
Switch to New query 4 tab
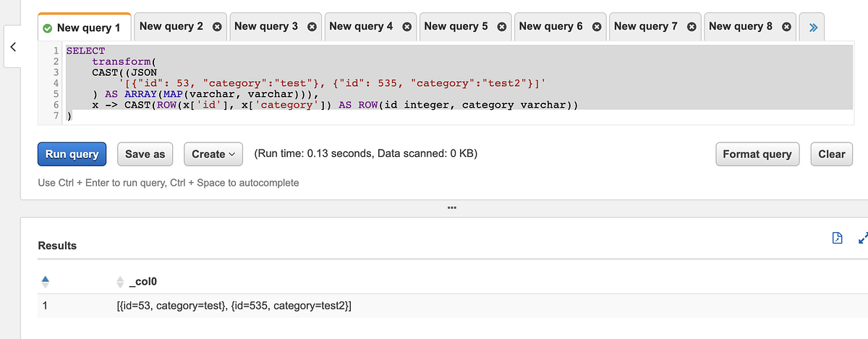(360, 27)
